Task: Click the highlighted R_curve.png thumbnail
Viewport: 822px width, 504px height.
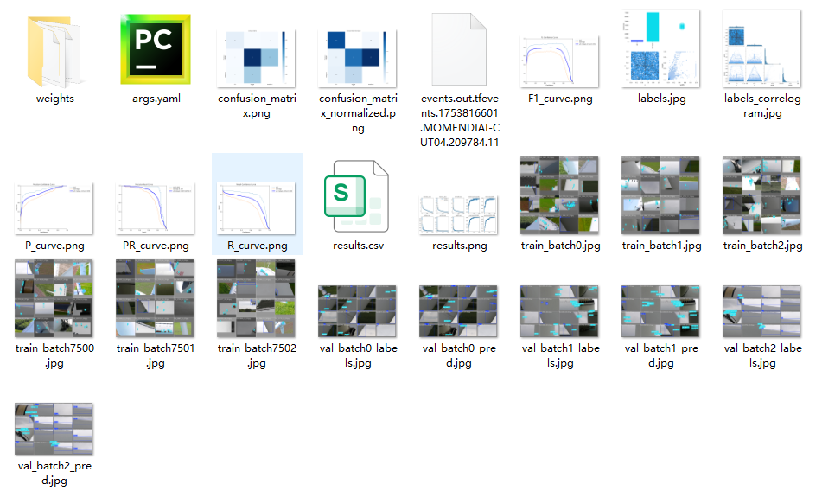Action: [x=257, y=208]
